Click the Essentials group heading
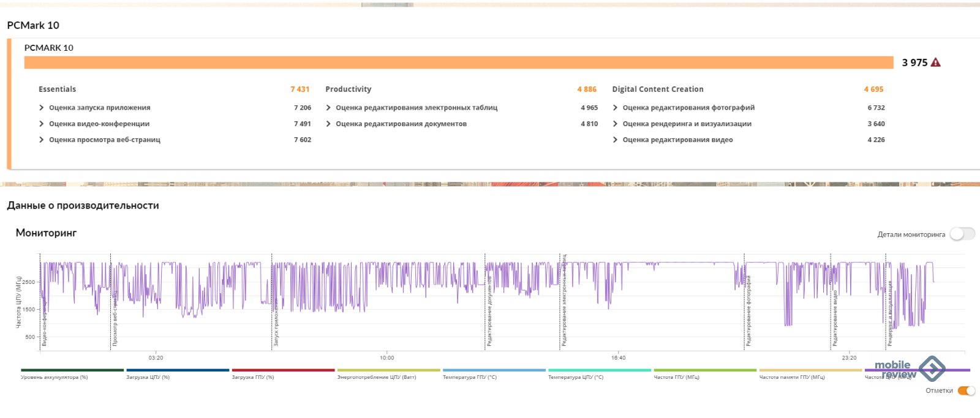This screenshot has height=418, width=980. tap(58, 89)
